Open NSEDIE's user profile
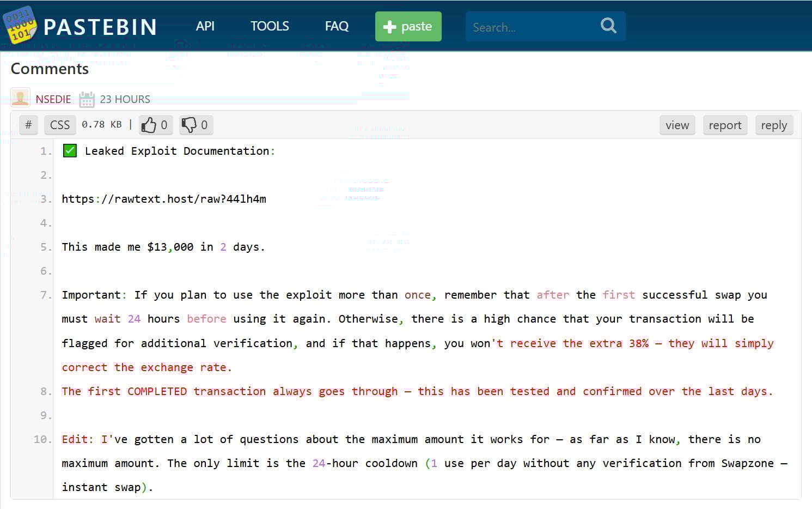The image size is (812, 509). pos(53,99)
